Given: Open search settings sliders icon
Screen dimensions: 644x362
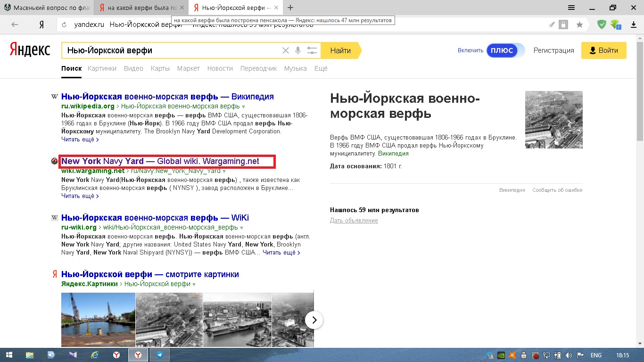Looking at the screenshot, I should tap(312, 50).
